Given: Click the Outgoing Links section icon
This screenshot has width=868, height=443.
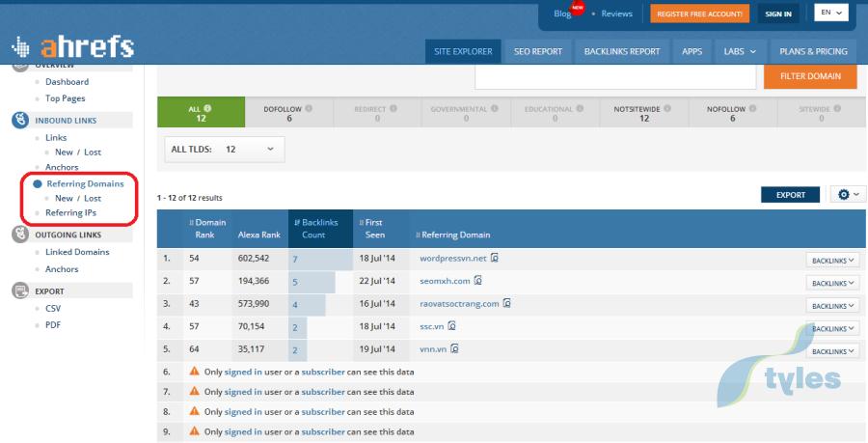Looking at the screenshot, I should point(19,235).
